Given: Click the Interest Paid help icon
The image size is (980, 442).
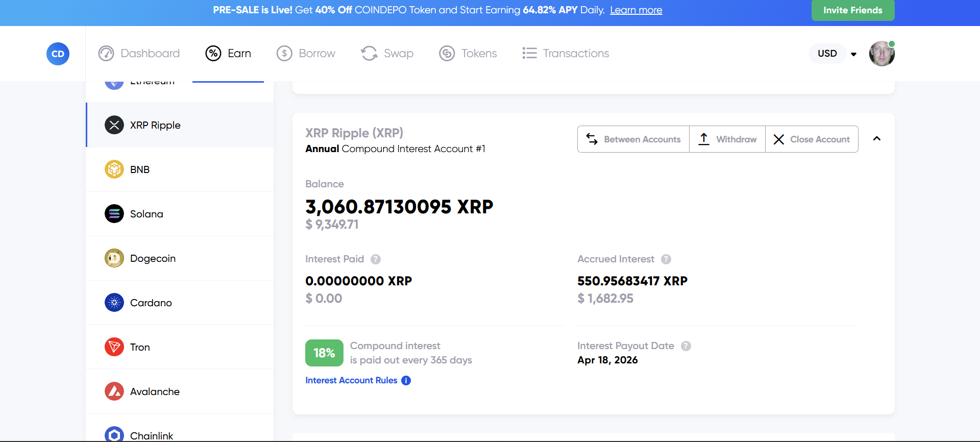Looking at the screenshot, I should point(376,259).
